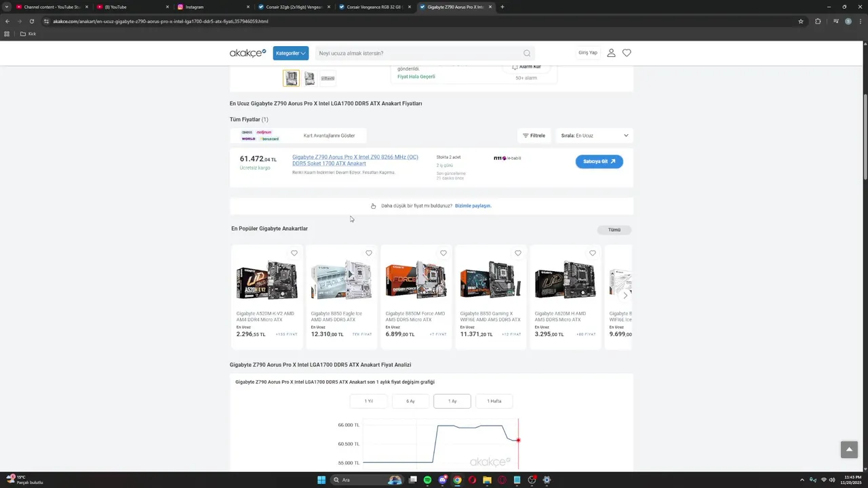Screen dimensions: 868x488
Task: Switch to Corsair 32gb (2x16gb) tab
Action: pos(294,7)
